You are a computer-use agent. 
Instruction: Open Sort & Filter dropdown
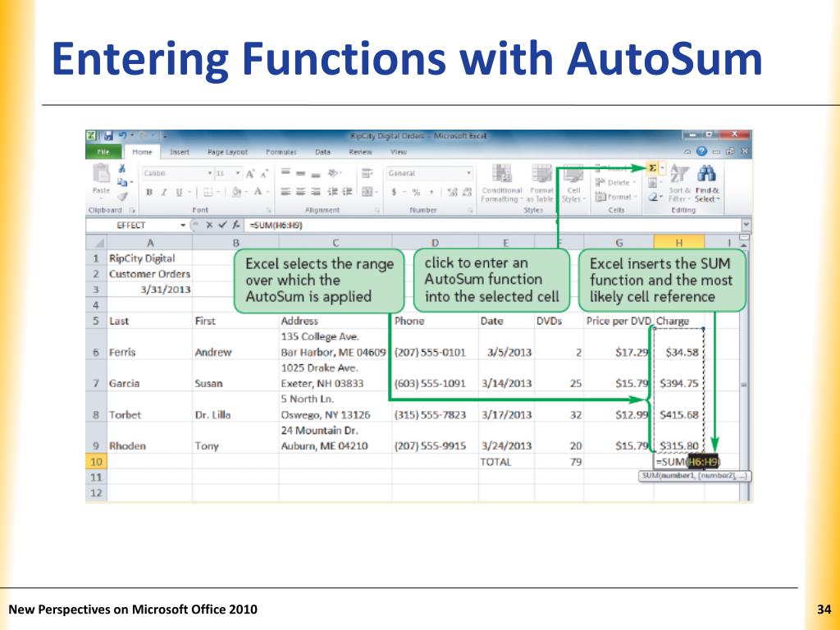click(x=679, y=182)
